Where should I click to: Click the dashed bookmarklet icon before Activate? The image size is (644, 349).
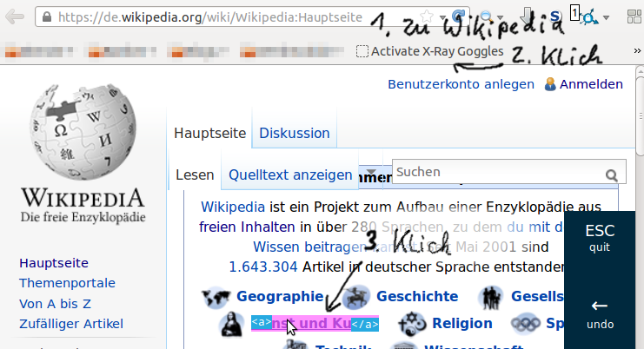pyautogui.click(x=362, y=51)
